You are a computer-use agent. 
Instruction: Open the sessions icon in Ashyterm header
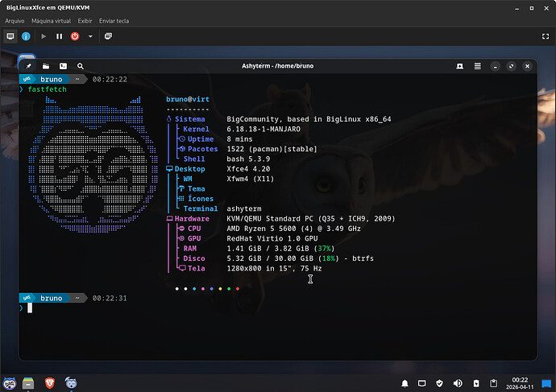click(459, 66)
